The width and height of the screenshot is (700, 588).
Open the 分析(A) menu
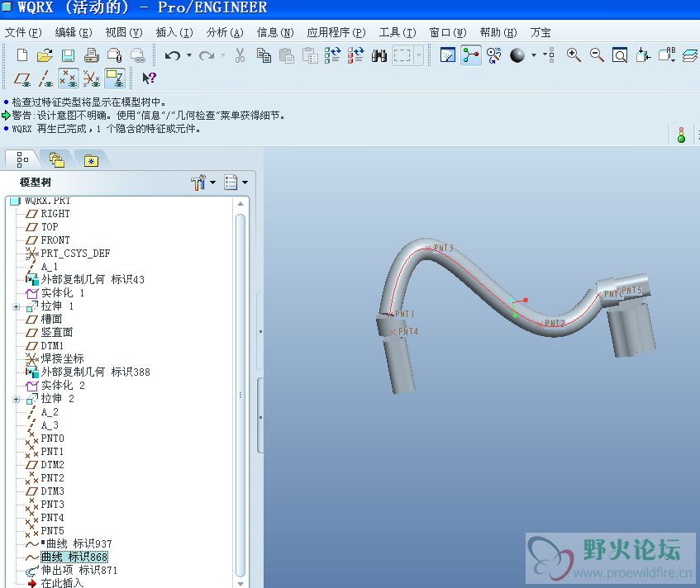pyautogui.click(x=225, y=32)
